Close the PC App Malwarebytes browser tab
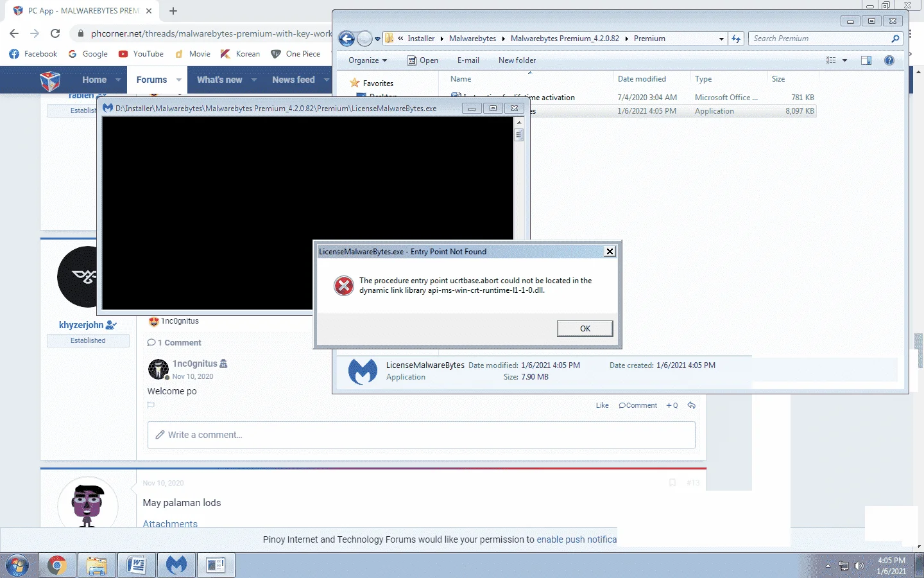The height and width of the screenshot is (578, 924). 149,11
